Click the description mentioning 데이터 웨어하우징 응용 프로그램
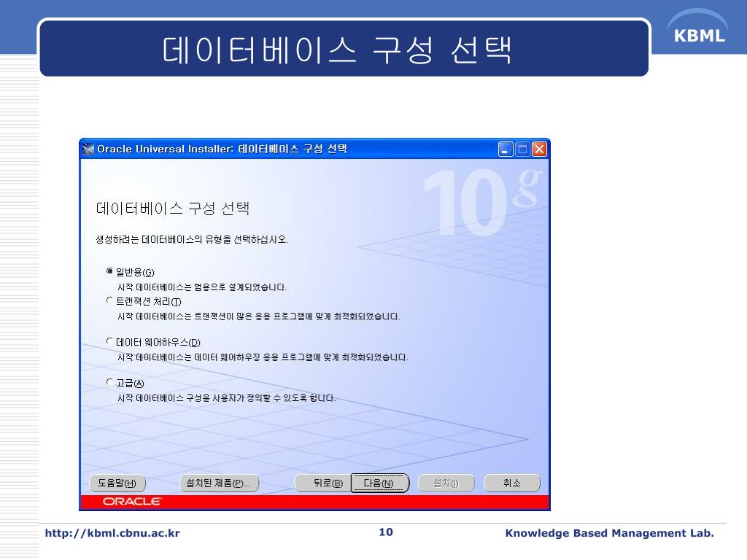 pos(263,357)
